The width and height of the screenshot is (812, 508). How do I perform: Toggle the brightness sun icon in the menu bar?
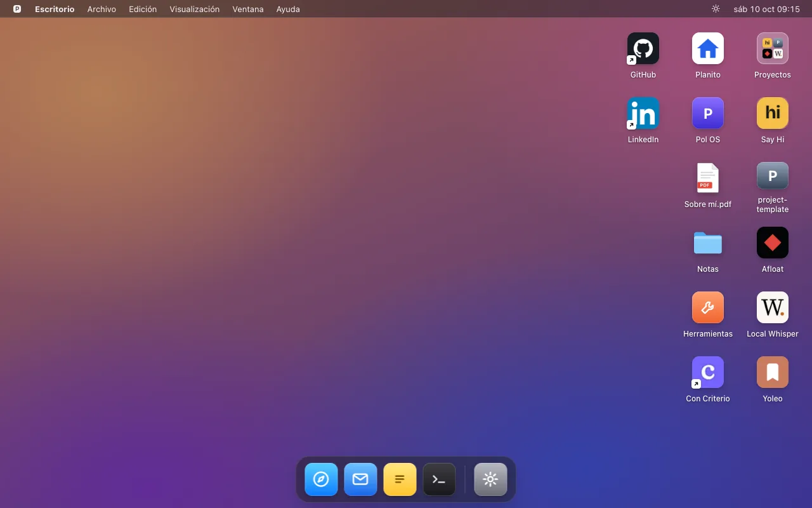pyautogui.click(x=716, y=9)
